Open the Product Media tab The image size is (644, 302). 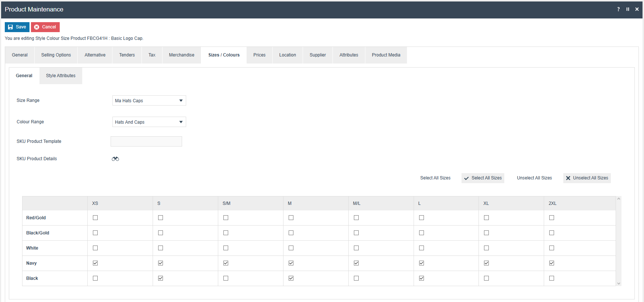click(x=386, y=55)
